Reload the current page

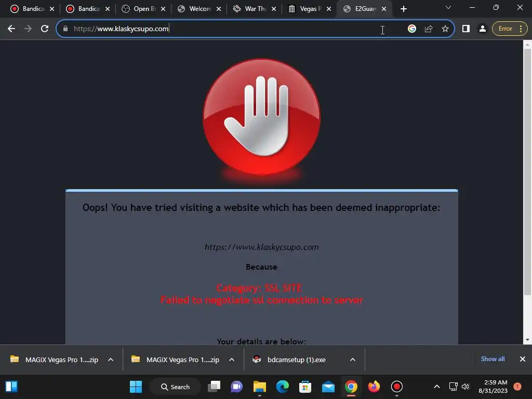[x=45, y=29]
